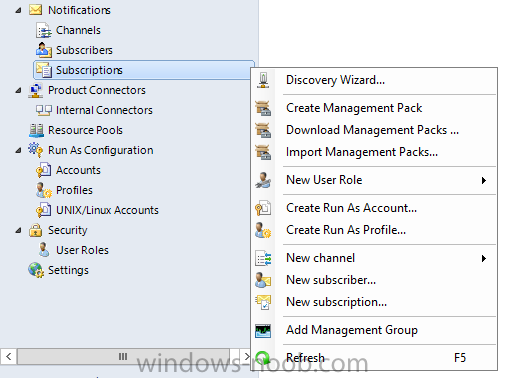Click the Notifications node label
The image size is (505, 378).
point(79,10)
